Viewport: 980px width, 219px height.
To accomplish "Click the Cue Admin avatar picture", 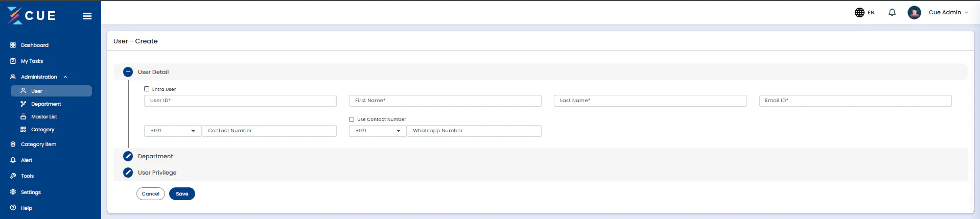I will point(914,12).
